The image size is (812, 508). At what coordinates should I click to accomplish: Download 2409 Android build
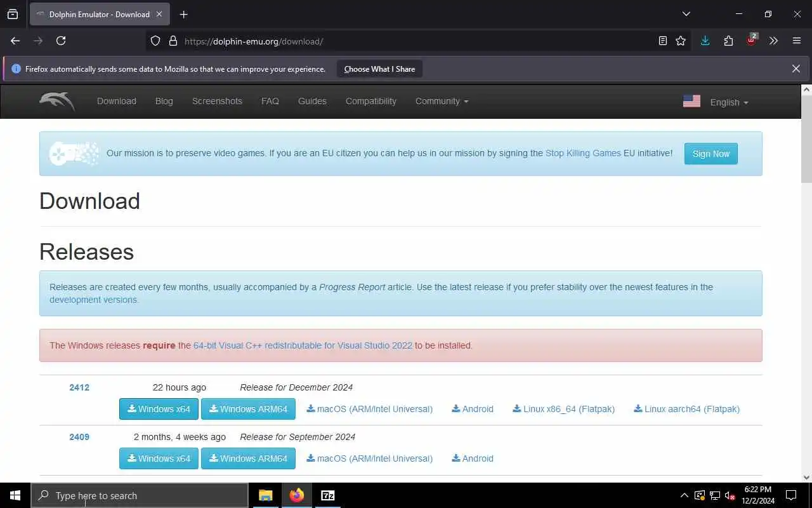coord(473,458)
